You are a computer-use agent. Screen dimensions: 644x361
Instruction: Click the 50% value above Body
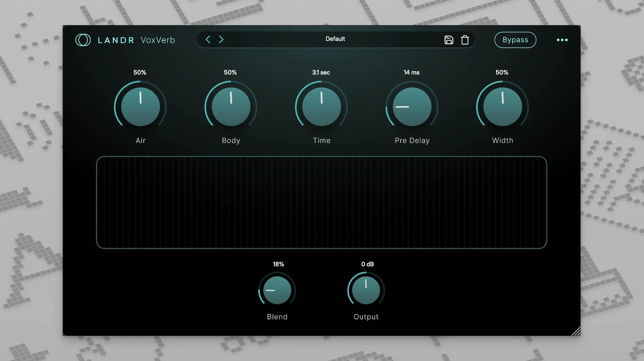pos(230,72)
